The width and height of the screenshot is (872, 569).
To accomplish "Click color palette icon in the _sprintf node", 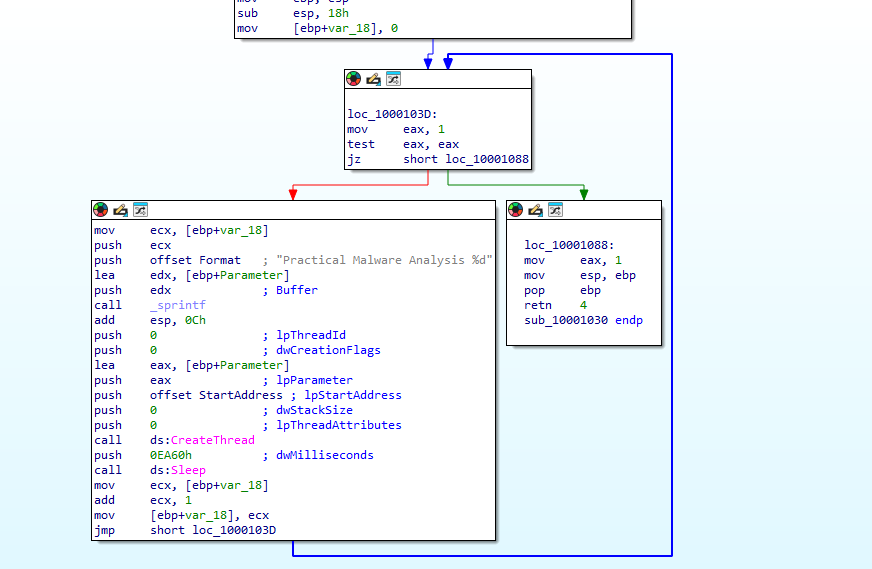I will coord(101,210).
